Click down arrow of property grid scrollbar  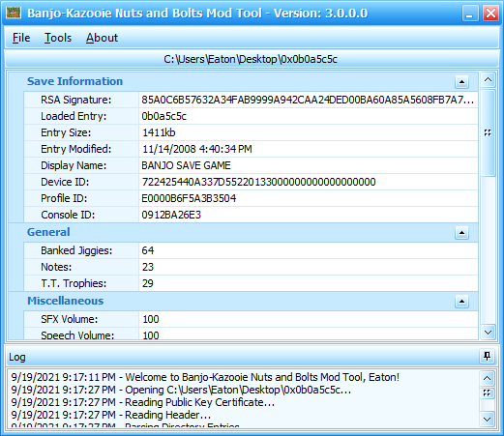pyautogui.click(x=488, y=332)
